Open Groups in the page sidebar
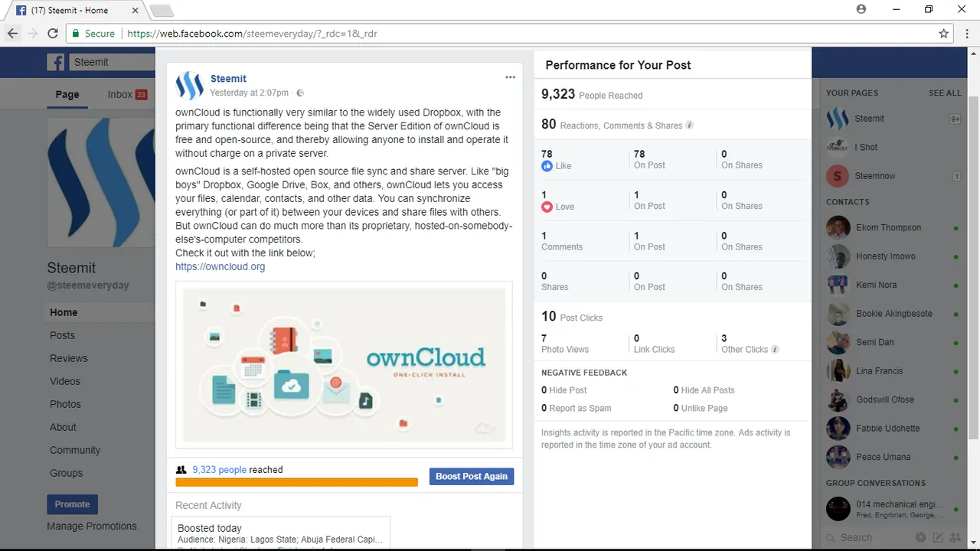Viewport: 980px width, 551px height. coord(66,473)
